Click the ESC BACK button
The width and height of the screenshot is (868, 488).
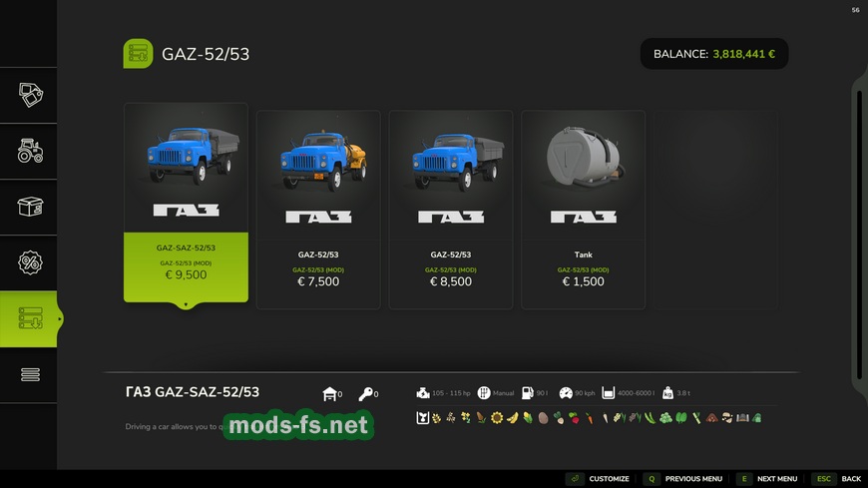pyautogui.click(x=837, y=479)
